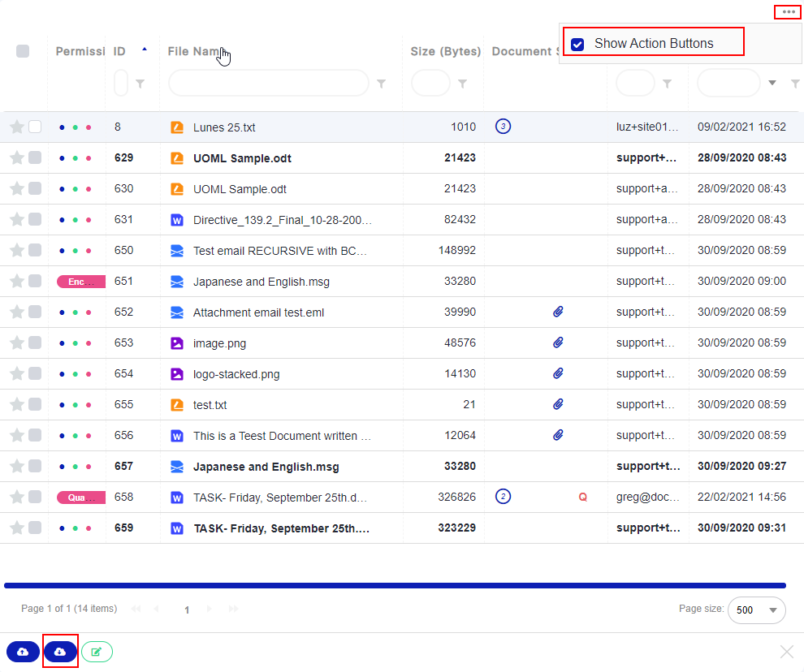Click the ID filter input box
The height and width of the screenshot is (672, 804).
point(121,83)
